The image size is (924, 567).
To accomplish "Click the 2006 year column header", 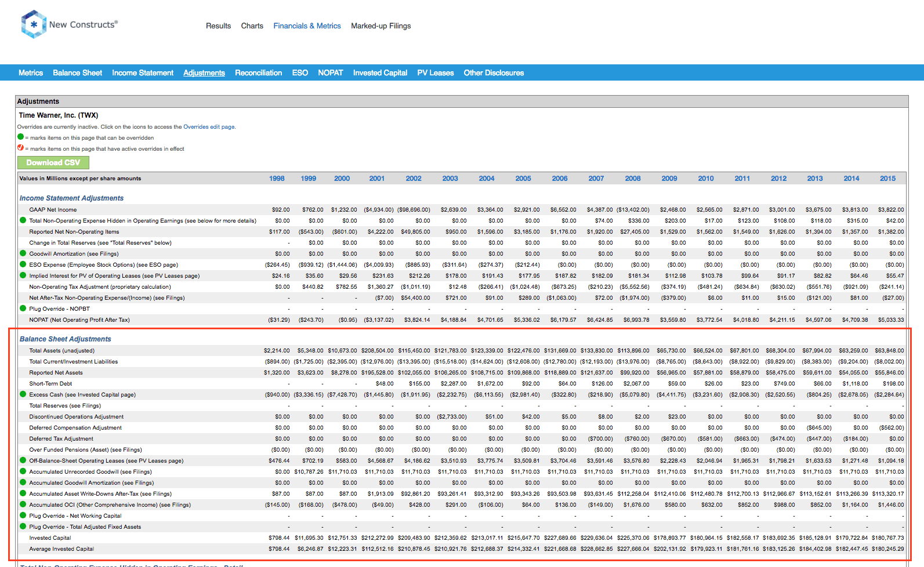I will pos(560,179).
